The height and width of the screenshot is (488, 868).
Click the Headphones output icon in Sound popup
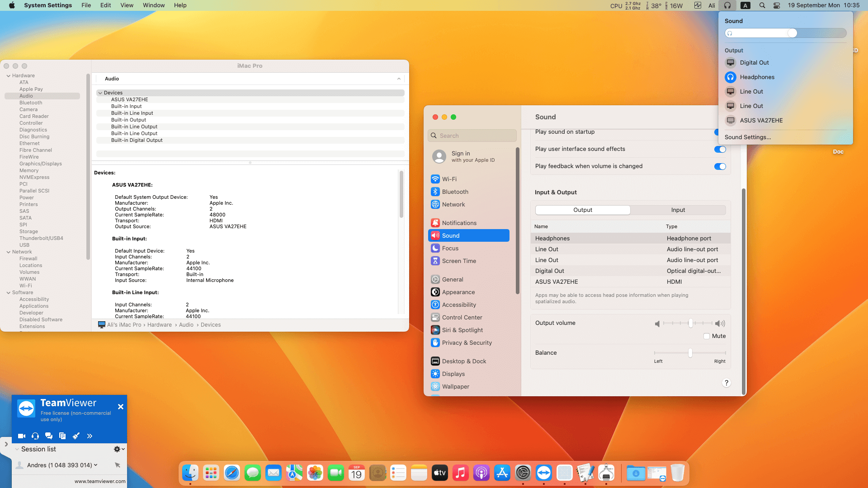tap(731, 77)
